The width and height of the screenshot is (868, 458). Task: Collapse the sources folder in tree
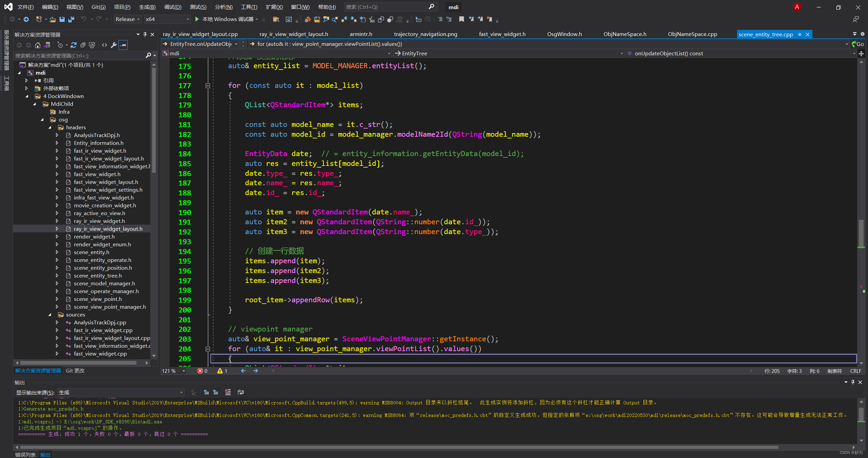pyautogui.click(x=50, y=315)
